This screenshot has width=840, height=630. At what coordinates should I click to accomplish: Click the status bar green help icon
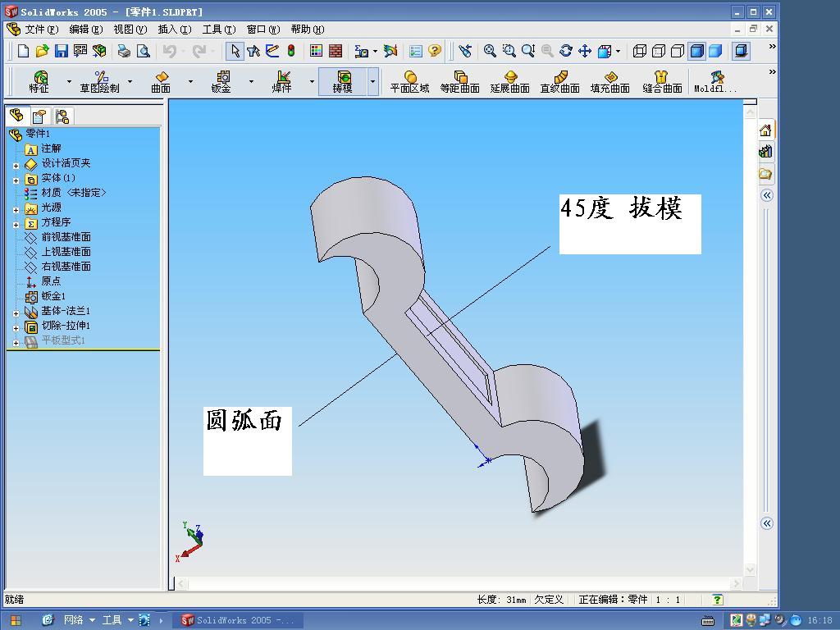click(717, 600)
